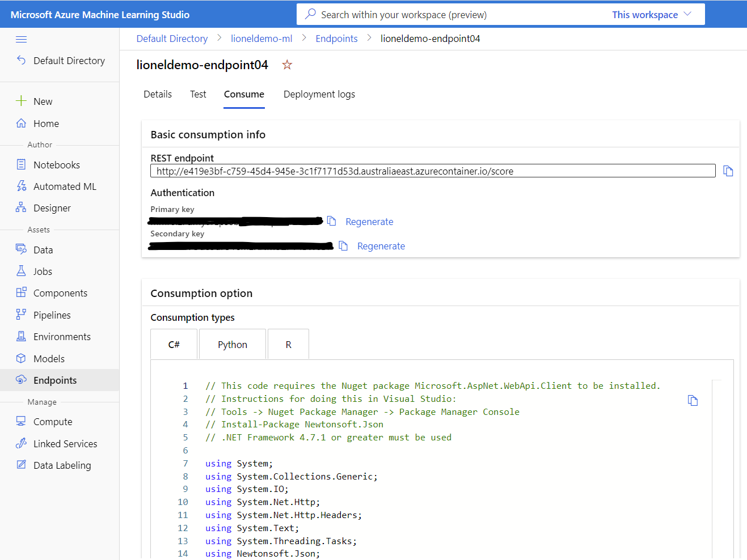Viewport: 747px width, 560px height.
Task: Click the 'Consumption option' heading
Action: point(201,293)
